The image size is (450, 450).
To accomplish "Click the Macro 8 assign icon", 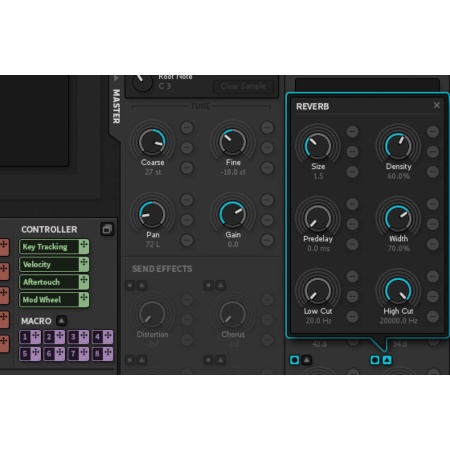I will [108, 354].
